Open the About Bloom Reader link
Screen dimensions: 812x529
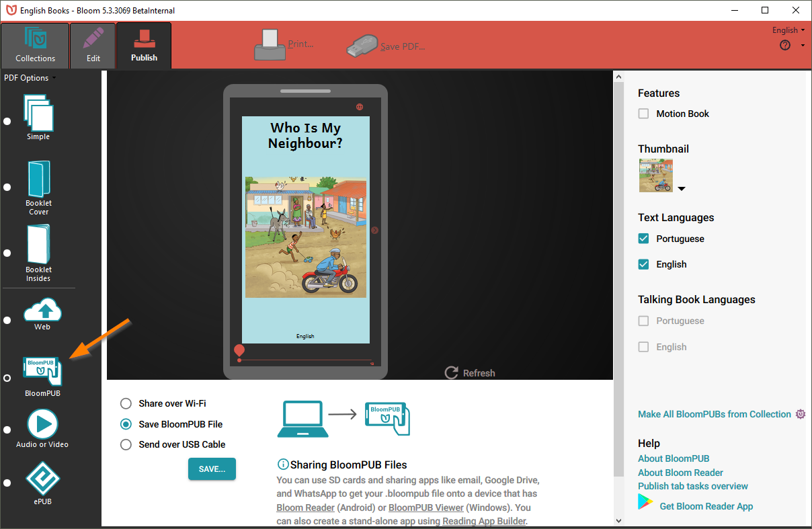point(680,473)
